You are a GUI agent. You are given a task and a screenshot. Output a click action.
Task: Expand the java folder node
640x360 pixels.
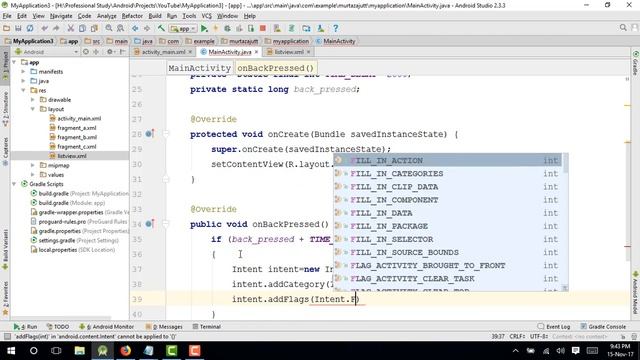point(24,81)
